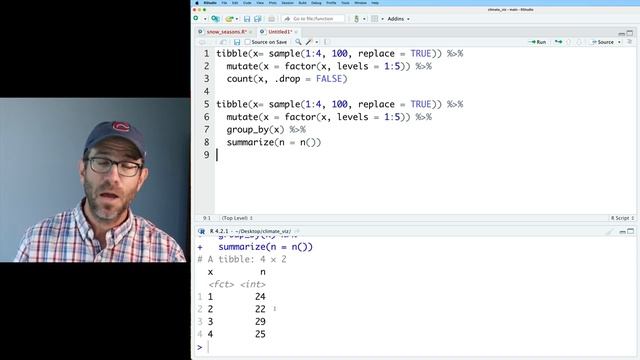Expand the panes layout dropdown arrow
Screen dimensions: 640x360
pyautogui.click(x=382, y=19)
